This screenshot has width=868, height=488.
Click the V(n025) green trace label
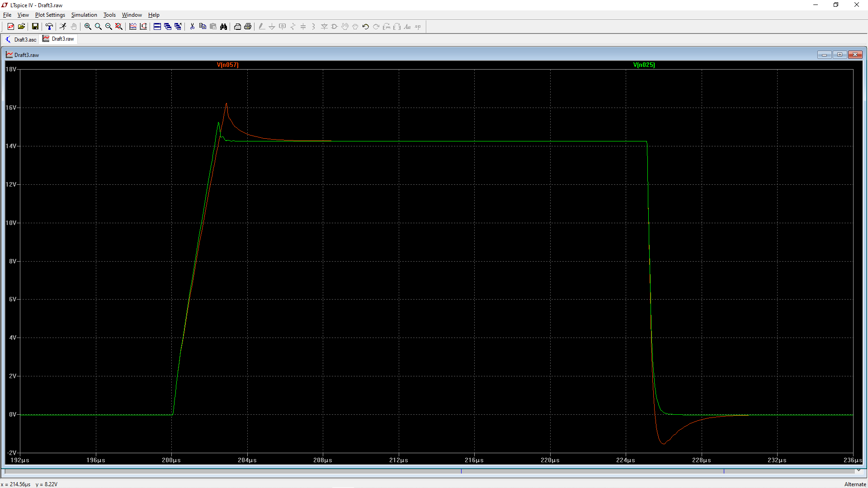pos(644,65)
